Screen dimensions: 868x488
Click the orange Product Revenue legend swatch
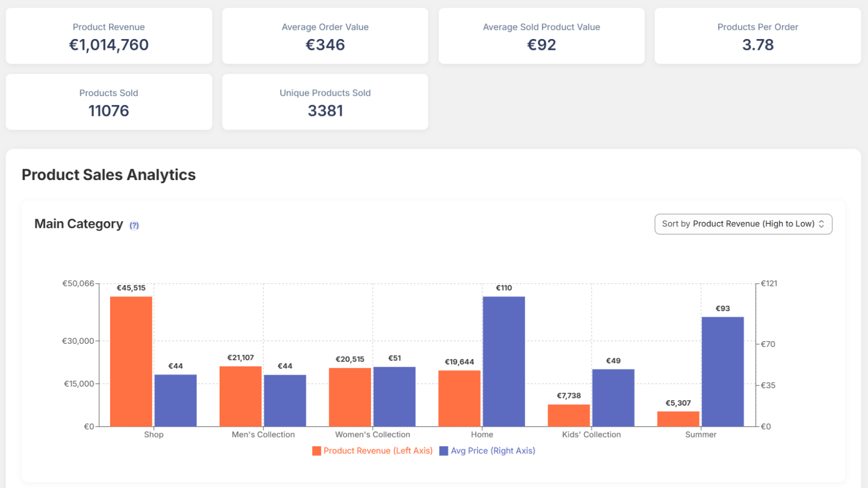(317, 451)
